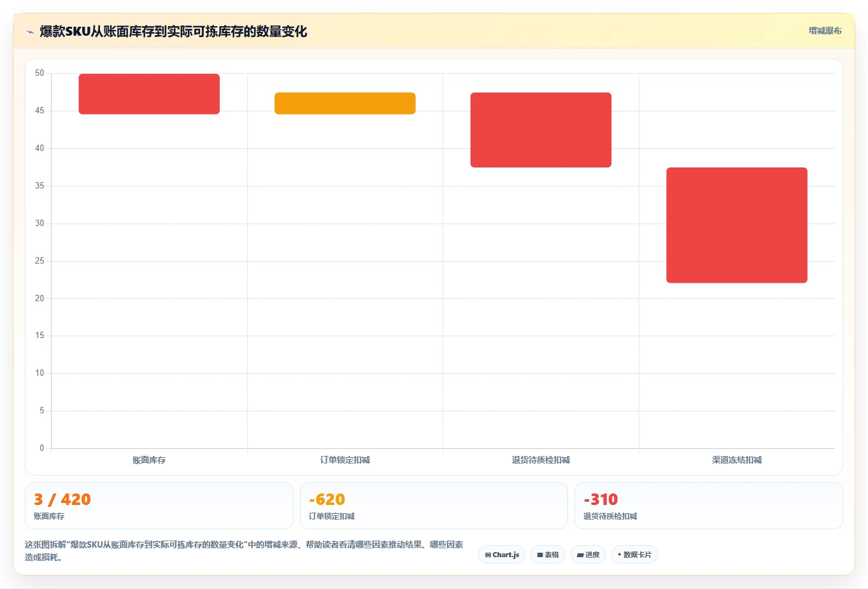This screenshot has height=589, width=868.
Task: Click the icon in the 表格 chip
Action: point(540,555)
